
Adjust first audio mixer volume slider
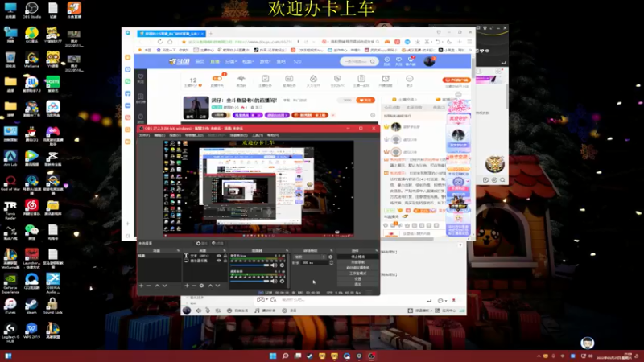250,265
